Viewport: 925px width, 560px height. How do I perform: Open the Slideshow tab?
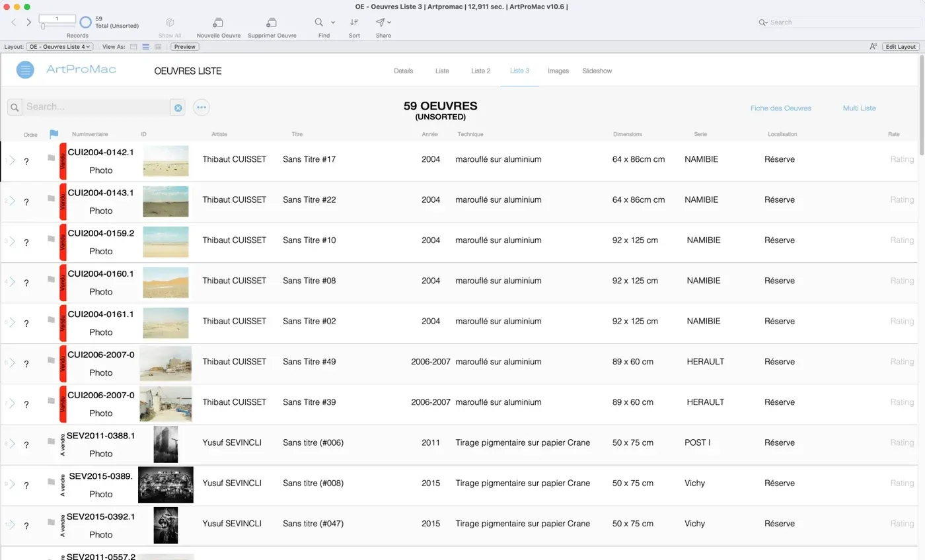(597, 71)
